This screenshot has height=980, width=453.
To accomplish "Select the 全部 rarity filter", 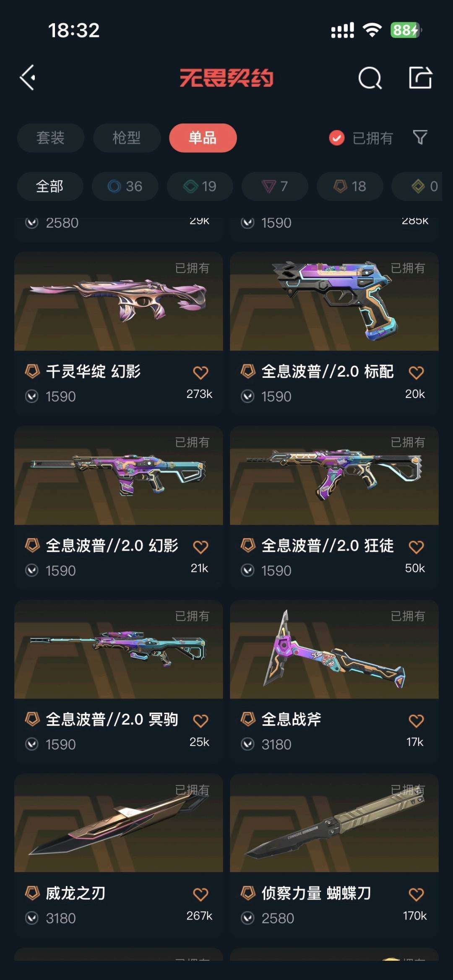I will pos(50,186).
